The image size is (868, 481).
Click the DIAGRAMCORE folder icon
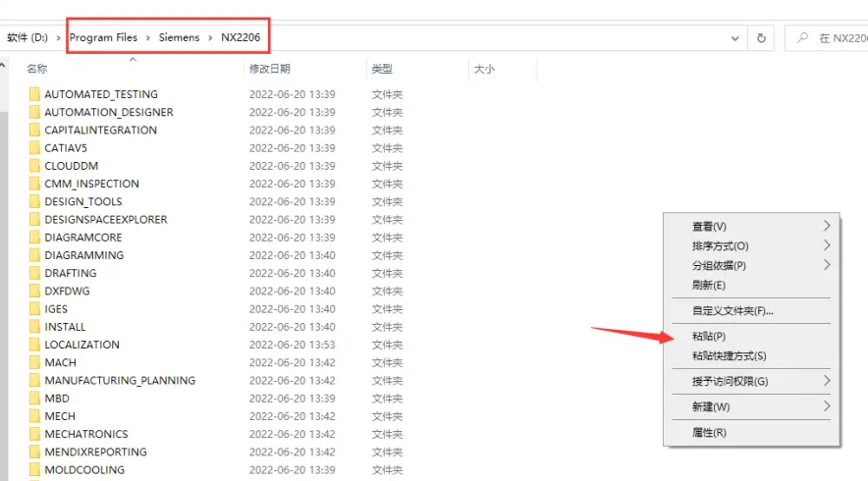coord(34,237)
